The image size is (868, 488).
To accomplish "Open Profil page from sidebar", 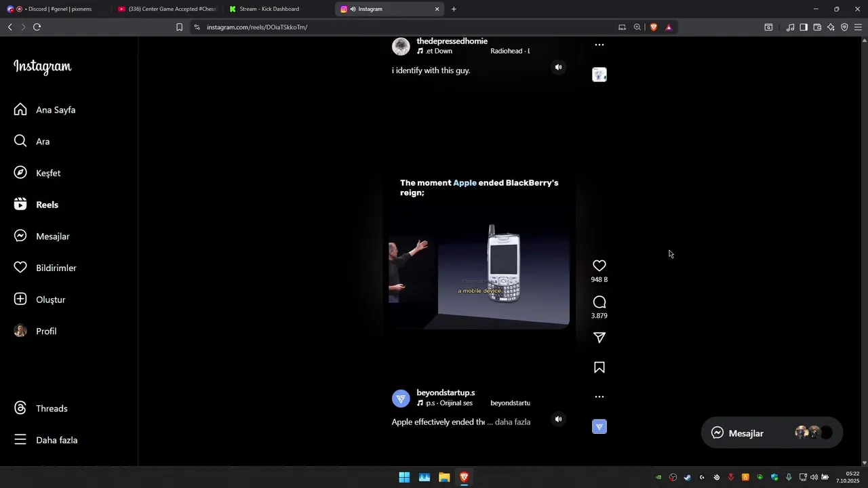I will pos(36,331).
